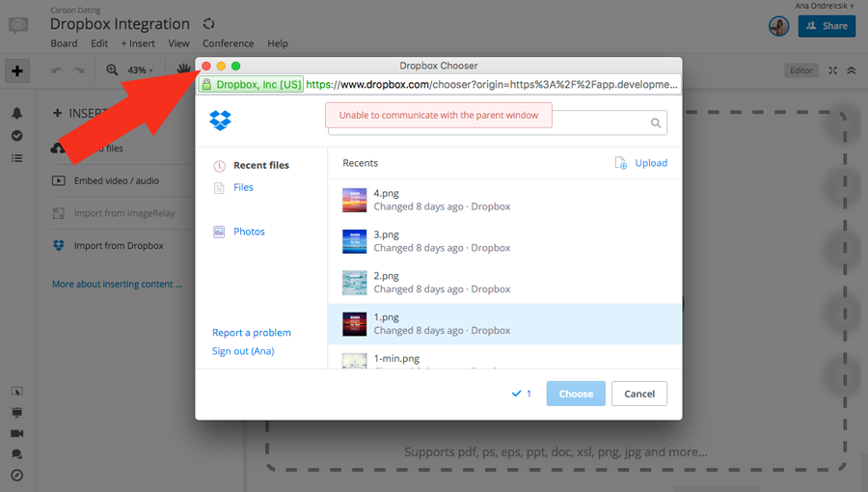
Task: Click the Cancel button in chooser
Action: pos(639,394)
